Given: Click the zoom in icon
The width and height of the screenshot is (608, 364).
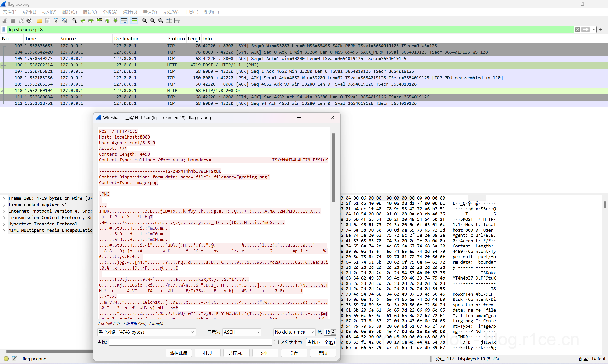Looking at the screenshot, I should click(x=144, y=21).
